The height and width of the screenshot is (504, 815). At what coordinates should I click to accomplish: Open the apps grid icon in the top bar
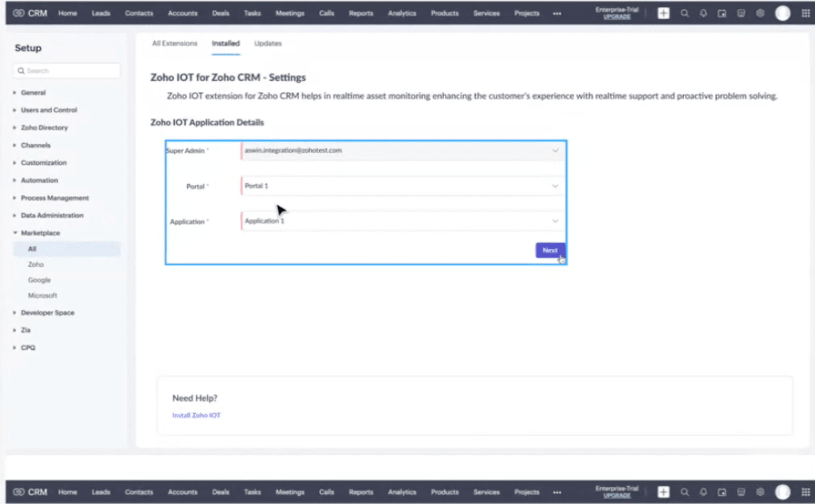click(x=805, y=13)
